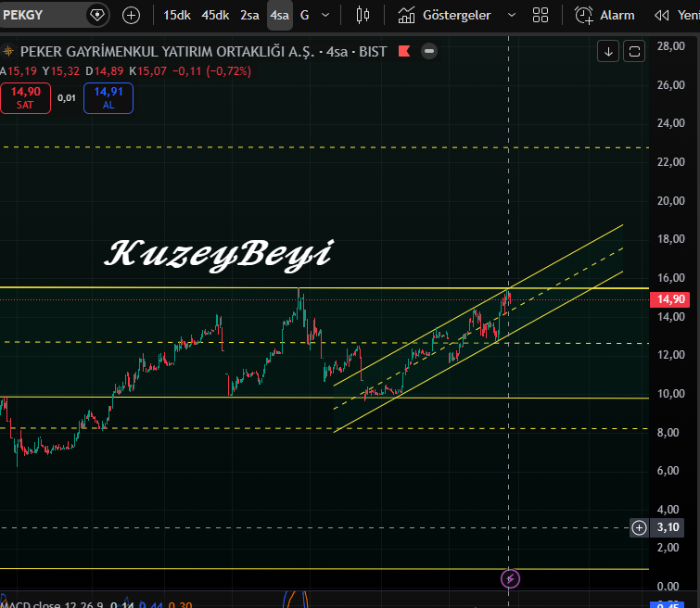700x608 pixels.
Task: Expand the timeframe dropdown chevron
Action: (325, 15)
